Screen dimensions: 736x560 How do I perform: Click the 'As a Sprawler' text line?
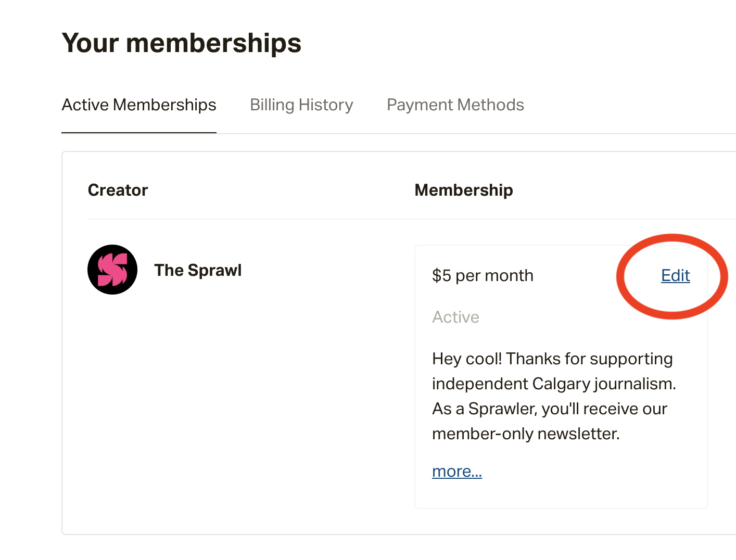(x=550, y=409)
